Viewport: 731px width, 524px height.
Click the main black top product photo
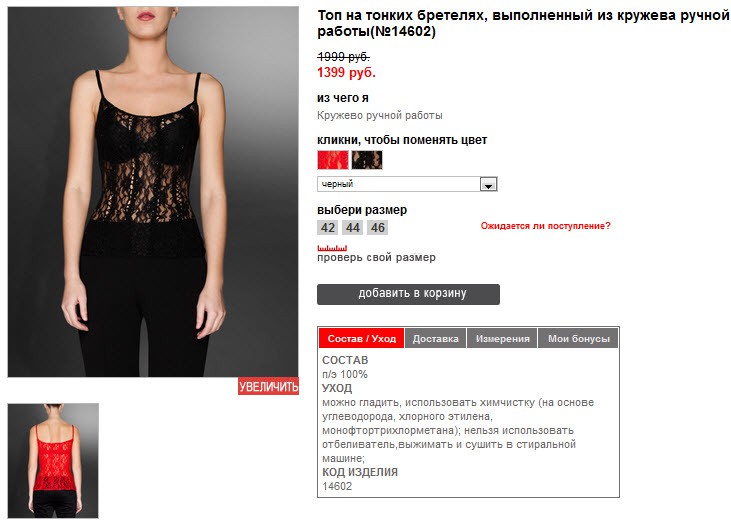pos(153,192)
